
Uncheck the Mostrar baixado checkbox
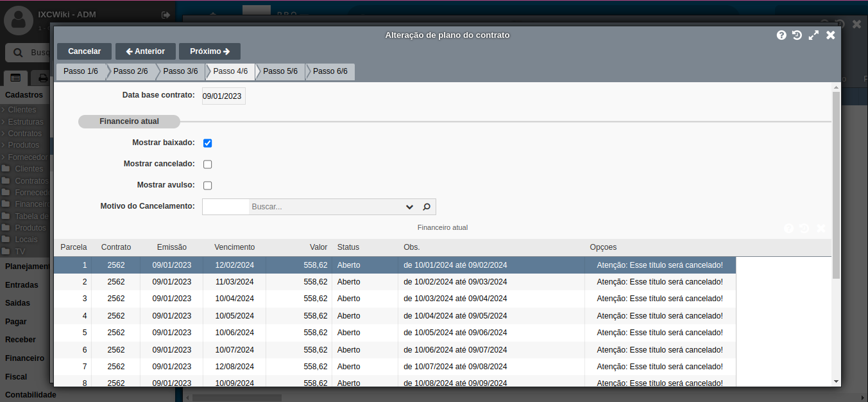207,143
